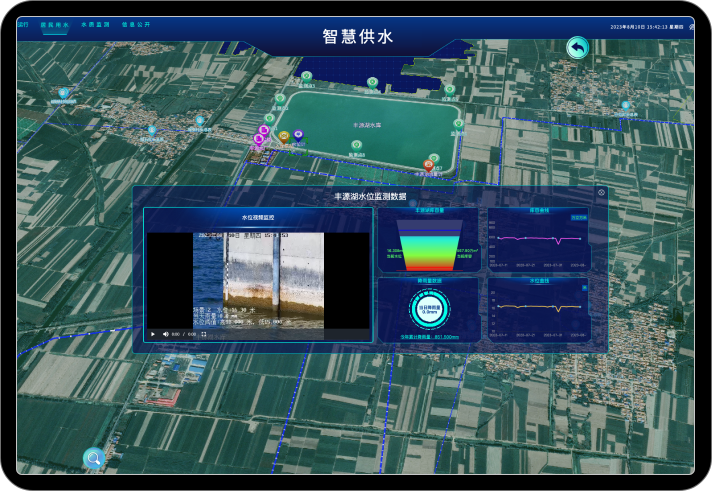Select the green marker on reservoir's east edge
Image resolution: width=712 pixels, height=491 pixels.
458,123
